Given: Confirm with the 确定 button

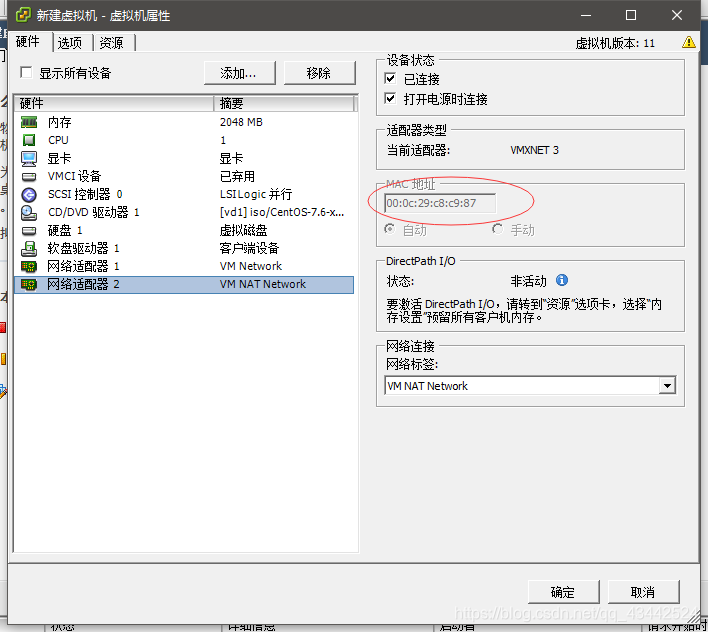Looking at the screenshot, I should (564, 592).
